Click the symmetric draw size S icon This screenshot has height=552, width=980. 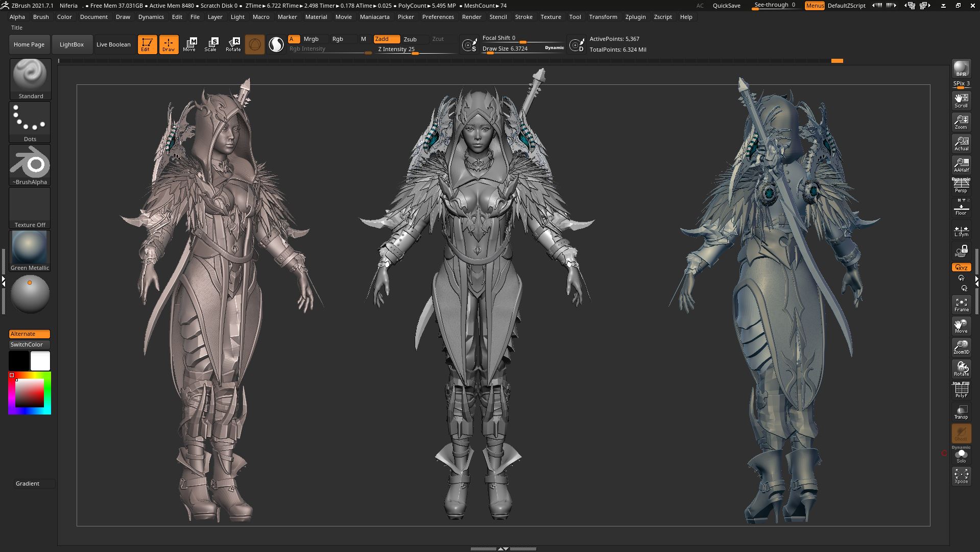point(469,45)
